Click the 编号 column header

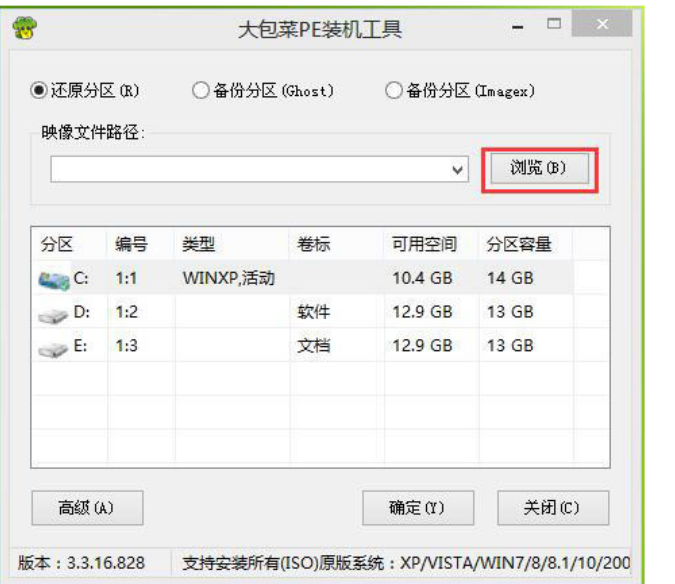[x=141, y=244]
